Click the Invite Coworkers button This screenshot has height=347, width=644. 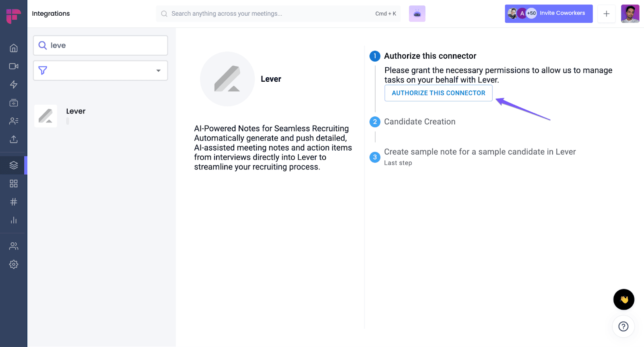[549, 14]
